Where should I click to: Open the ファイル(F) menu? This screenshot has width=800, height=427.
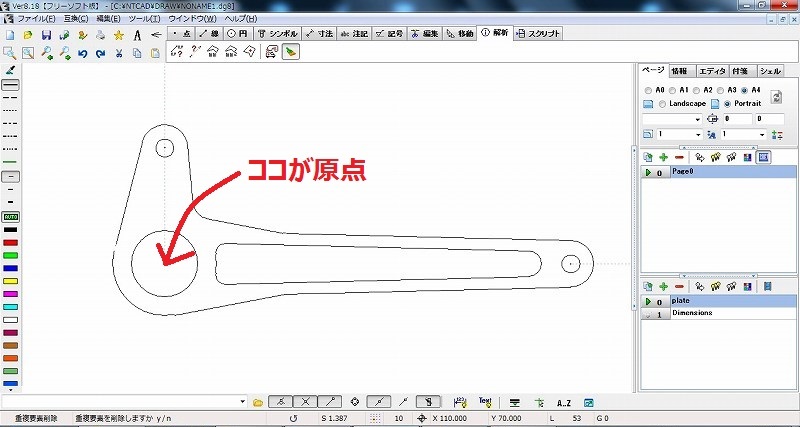(36, 19)
